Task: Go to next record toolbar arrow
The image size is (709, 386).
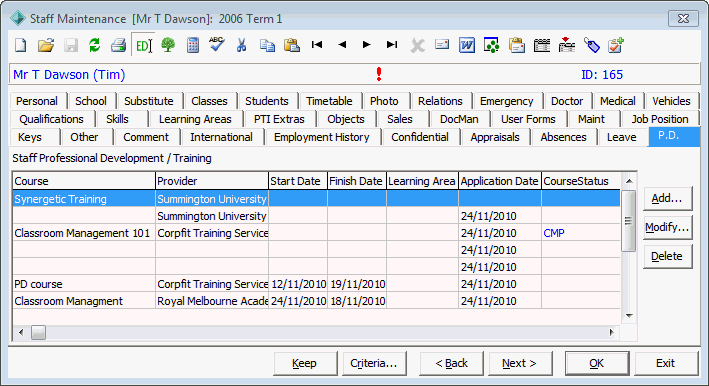Action: [x=367, y=44]
